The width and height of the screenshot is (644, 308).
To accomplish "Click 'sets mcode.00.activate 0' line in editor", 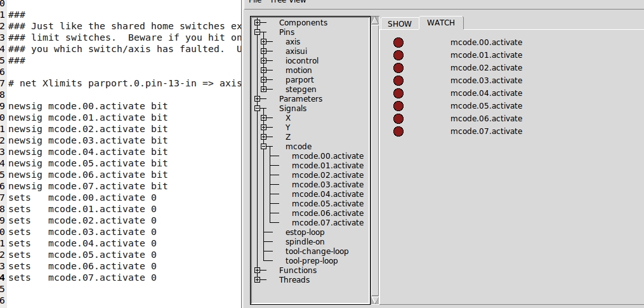I will (x=82, y=198).
